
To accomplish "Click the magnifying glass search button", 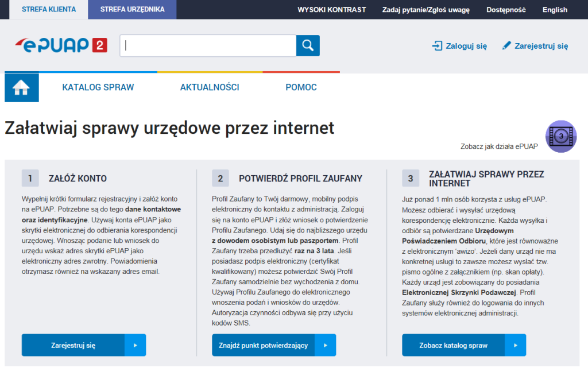I will [x=308, y=46].
